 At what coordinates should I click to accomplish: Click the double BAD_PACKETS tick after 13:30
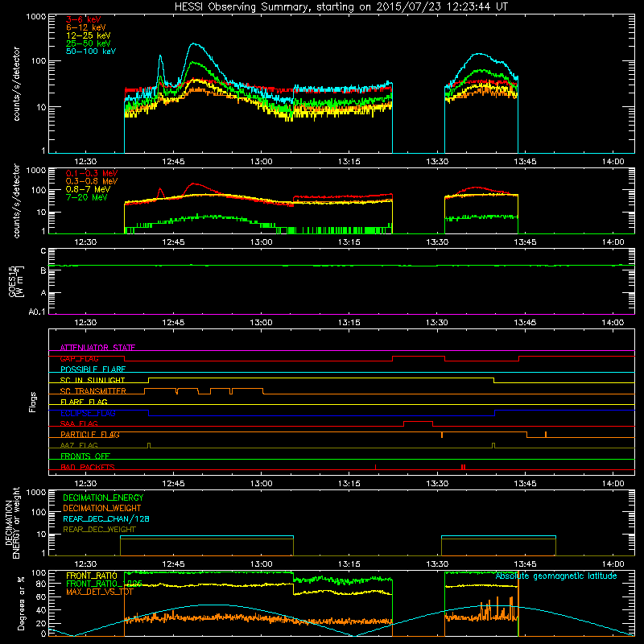[x=464, y=467]
